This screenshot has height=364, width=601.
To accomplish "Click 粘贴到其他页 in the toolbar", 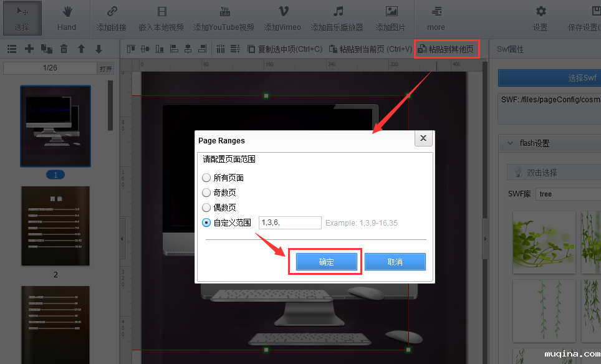I will tap(446, 49).
